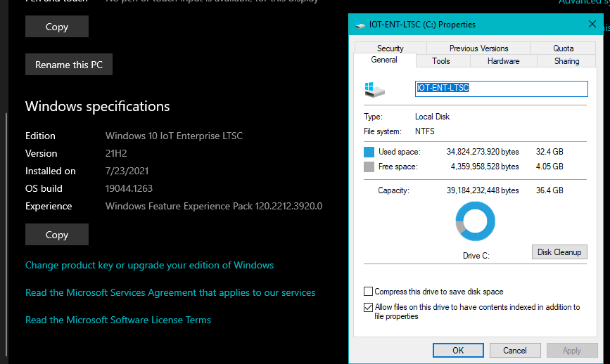Click the Capacity 39,184,232,448 bytes value

pos(483,190)
